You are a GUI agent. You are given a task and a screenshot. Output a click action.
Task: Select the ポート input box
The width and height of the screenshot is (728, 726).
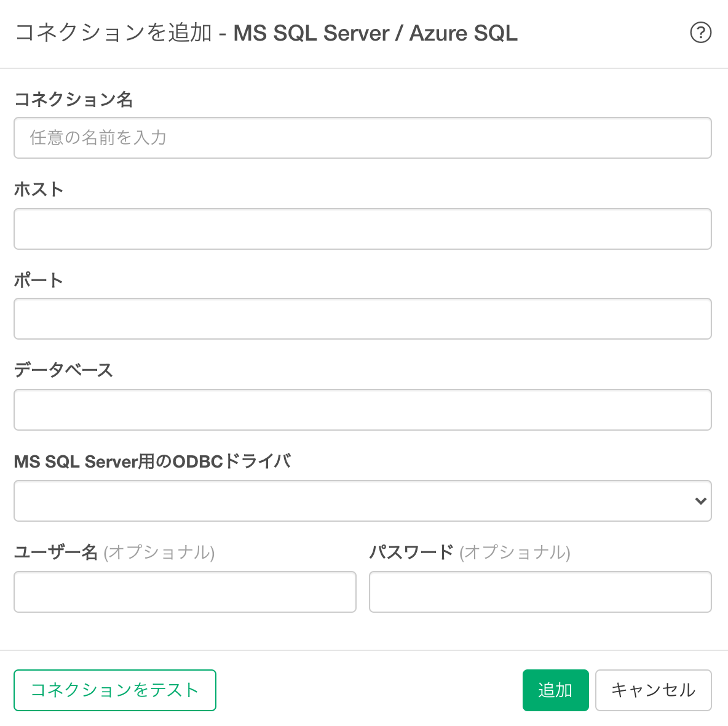[x=363, y=319]
